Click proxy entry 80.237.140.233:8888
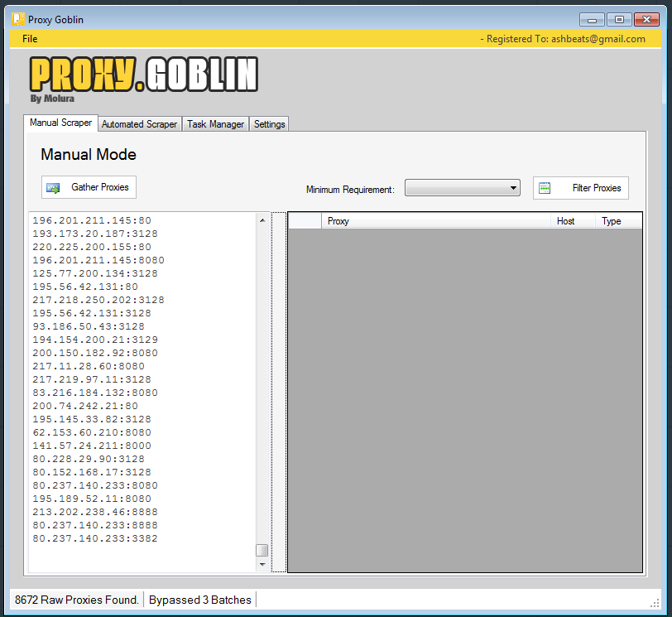Screen dimensions: 672x617 [95, 526]
